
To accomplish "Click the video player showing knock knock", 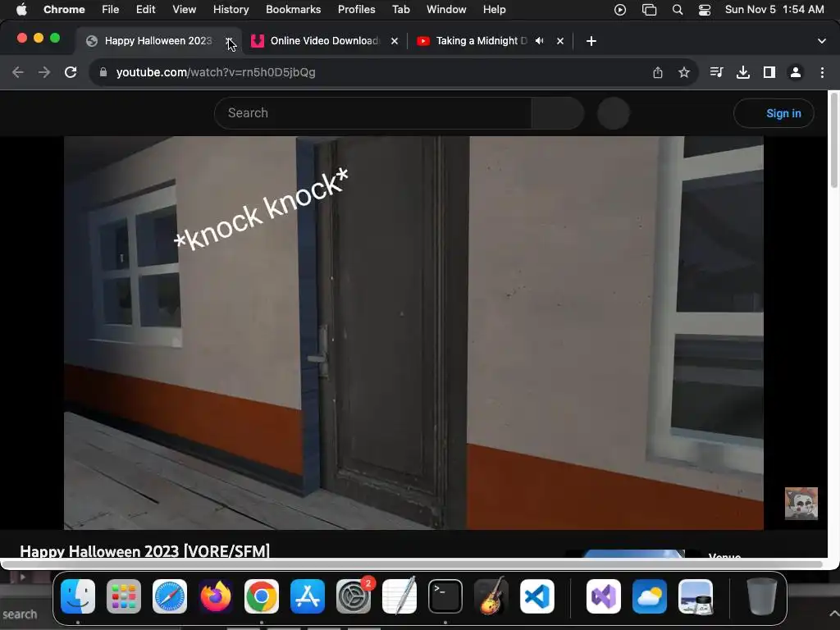I will pyautogui.click(x=413, y=333).
